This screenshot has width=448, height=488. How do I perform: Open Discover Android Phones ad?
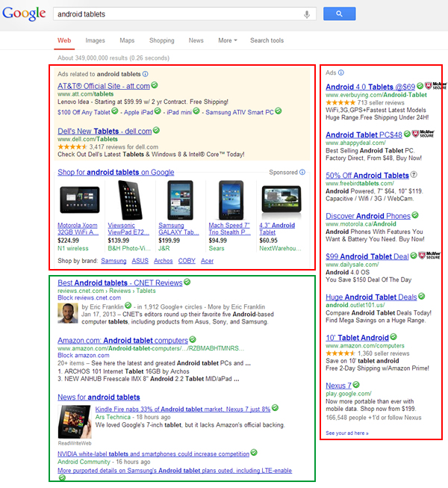[368, 216]
